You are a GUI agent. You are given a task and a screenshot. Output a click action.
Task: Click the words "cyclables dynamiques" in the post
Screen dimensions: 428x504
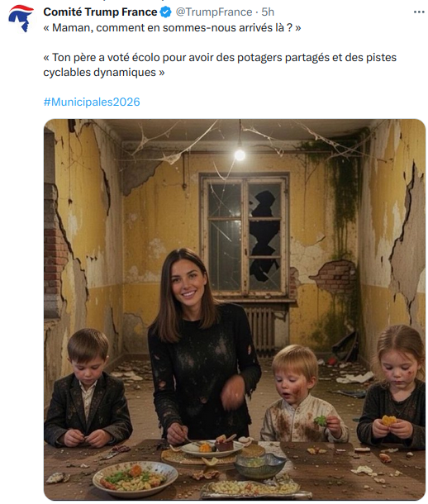(x=100, y=72)
